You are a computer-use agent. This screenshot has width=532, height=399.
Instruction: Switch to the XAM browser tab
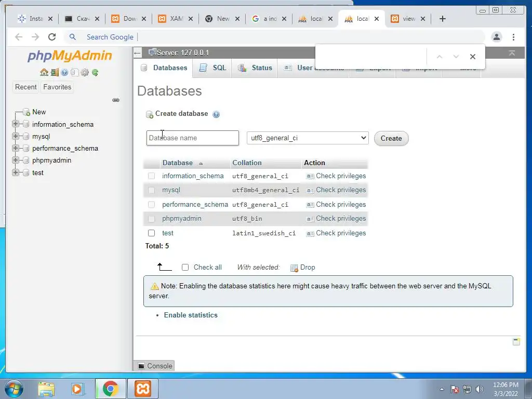coord(176,19)
